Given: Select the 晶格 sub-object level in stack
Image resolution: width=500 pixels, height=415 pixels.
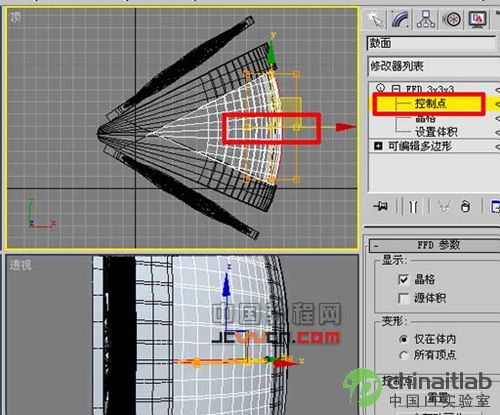Looking at the screenshot, I should 426,118.
